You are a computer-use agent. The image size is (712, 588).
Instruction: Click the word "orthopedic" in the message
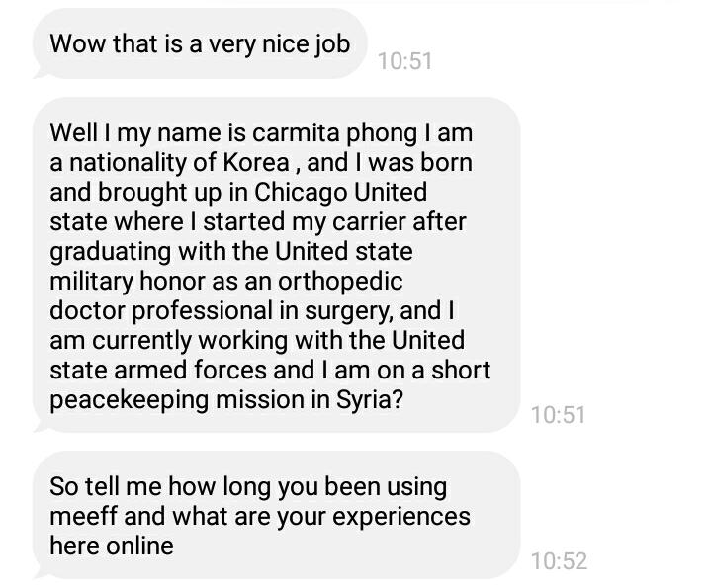pos(340,282)
